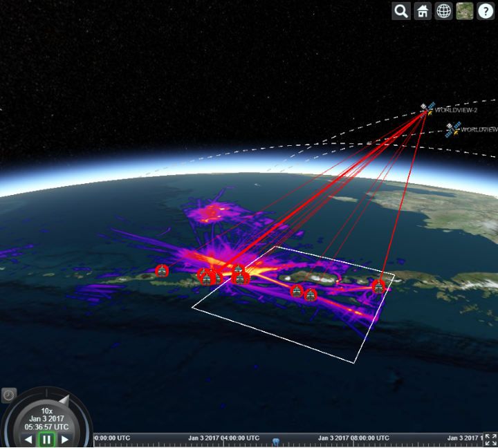Click the 05:36:57 UTC time readout
This screenshot has height=448, width=498.
coord(47,427)
